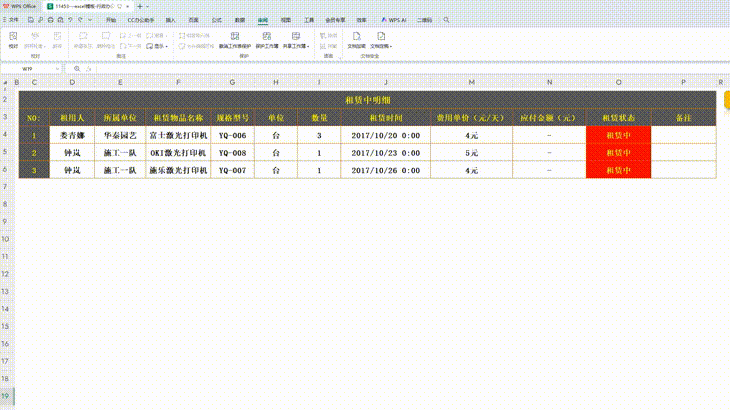Image resolution: width=730 pixels, height=410 pixels.
Task: Switch to the Formulas (公式) tab
Action: (x=216, y=20)
